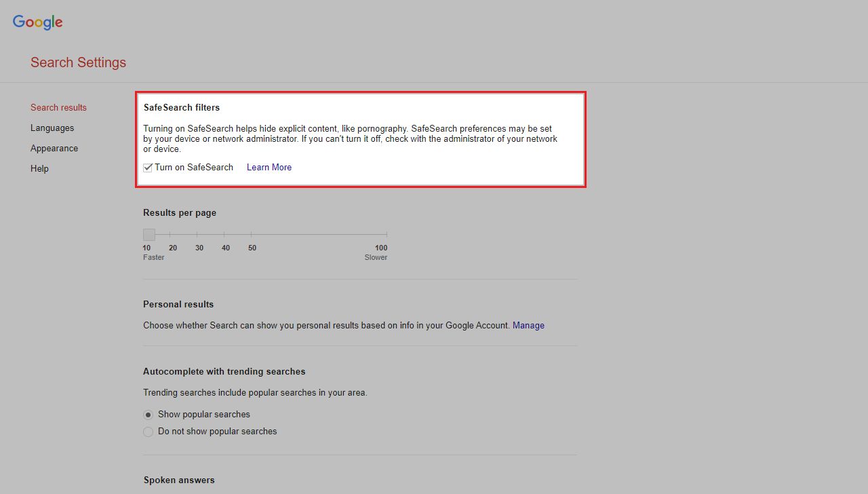Click Autocomplete with trending searches heading

click(x=224, y=371)
